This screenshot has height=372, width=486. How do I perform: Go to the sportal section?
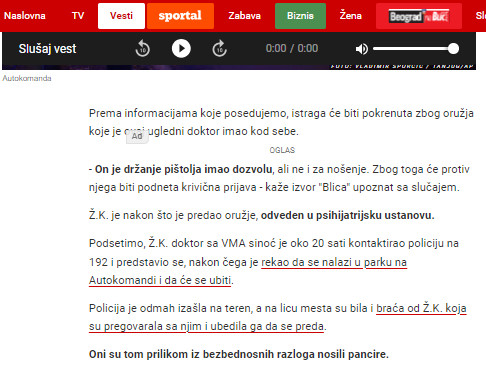[x=180, y=16]
